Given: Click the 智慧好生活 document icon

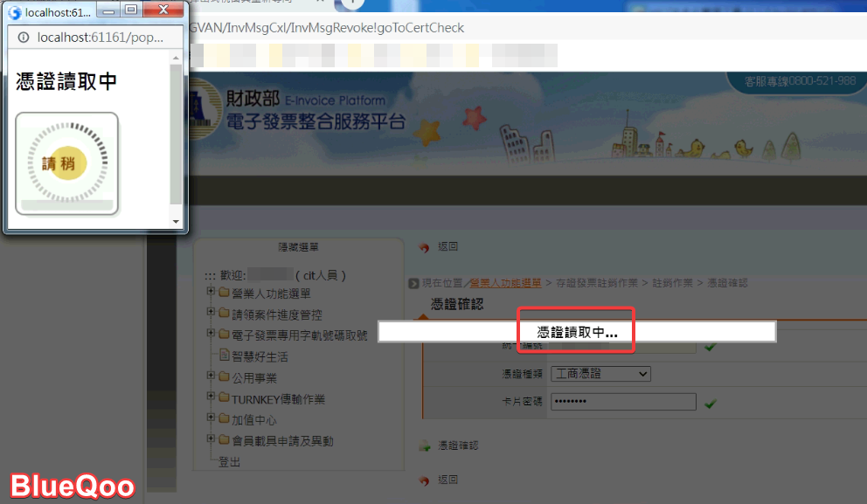Looking at the screenshot, I should pyautogui.click(x=224, y=356).
